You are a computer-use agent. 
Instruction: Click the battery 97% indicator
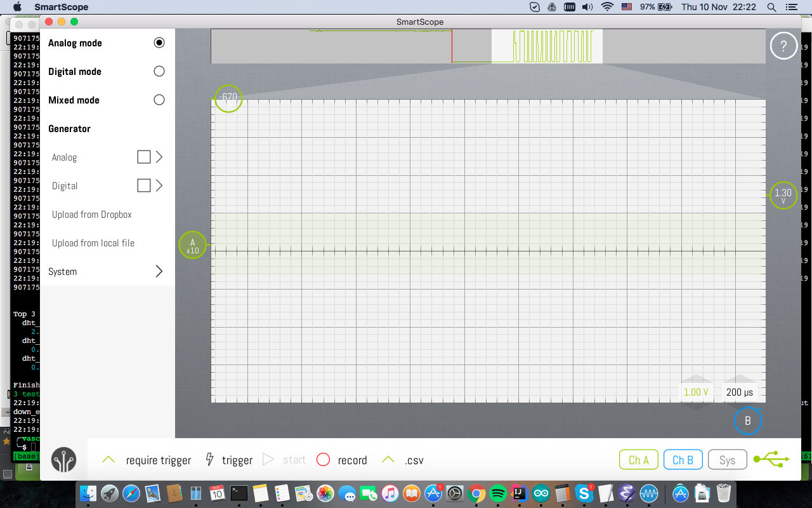[656, 7]
